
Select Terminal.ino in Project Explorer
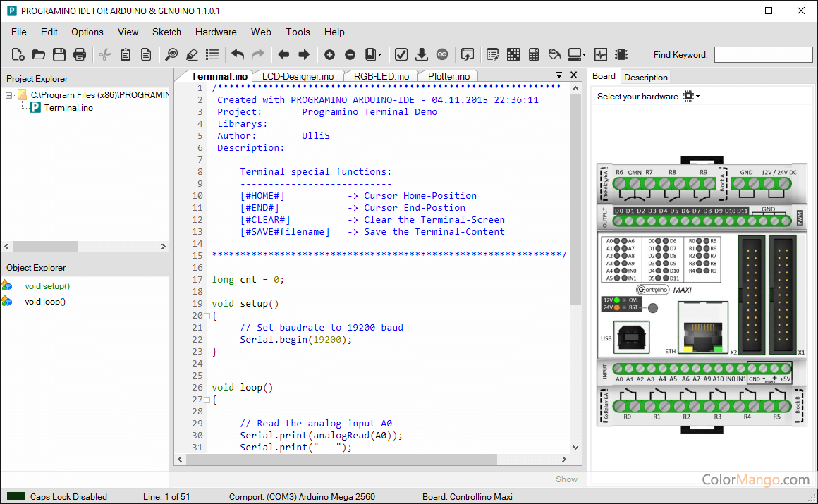pos(68,107)
